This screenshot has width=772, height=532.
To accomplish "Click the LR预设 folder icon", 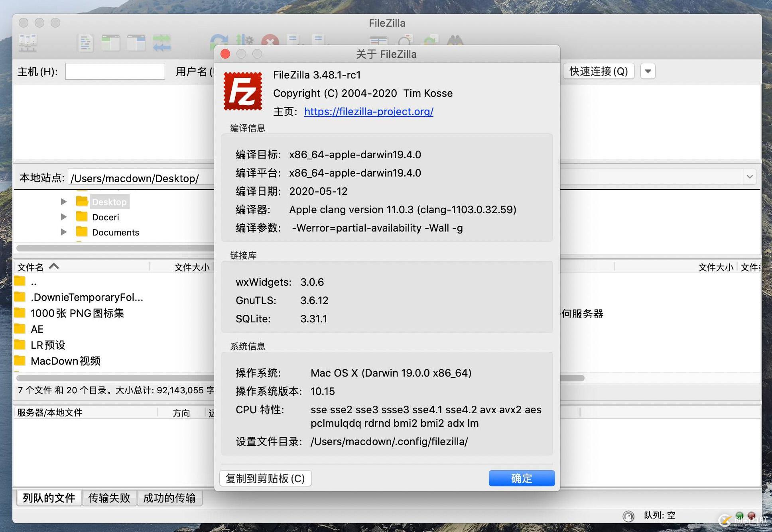I will click(x=20, y=345).
